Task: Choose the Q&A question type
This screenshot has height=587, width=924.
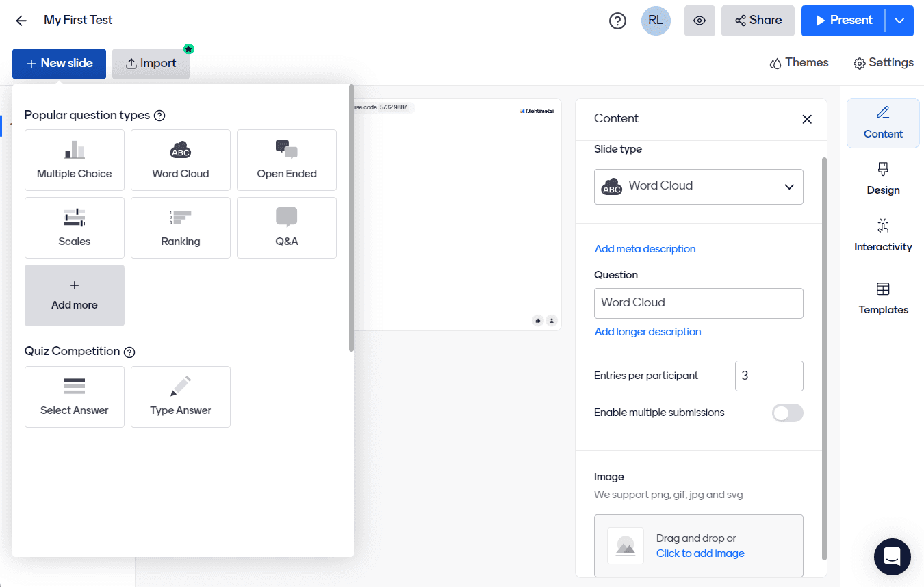Action: click(287, 228)
